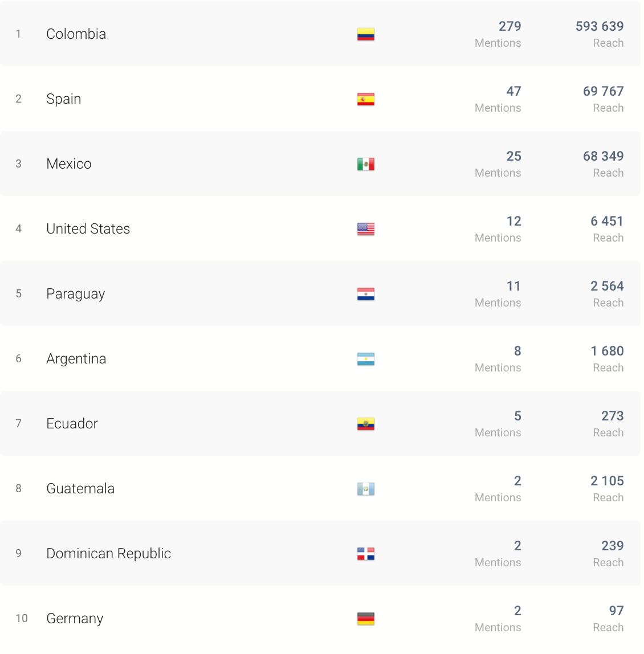Click the Spain flag icon
This screenshot has width=644, height=654.
pos(366,99)
